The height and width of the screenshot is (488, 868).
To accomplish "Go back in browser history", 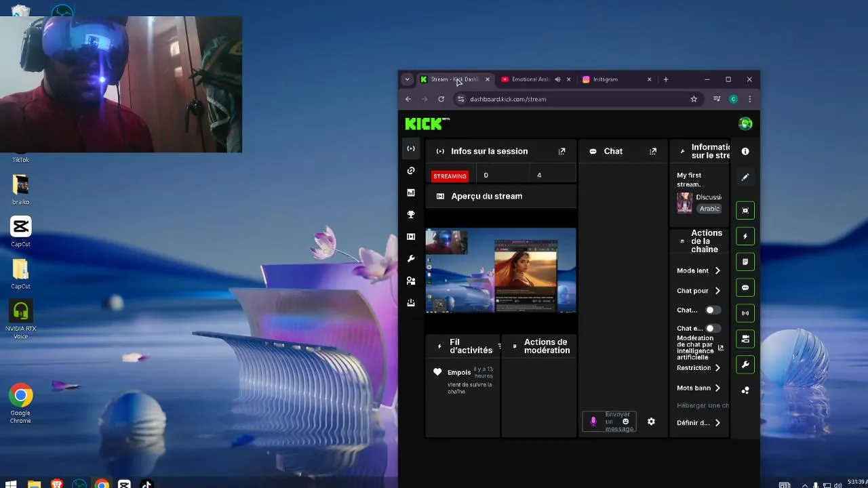I will 408,99.
